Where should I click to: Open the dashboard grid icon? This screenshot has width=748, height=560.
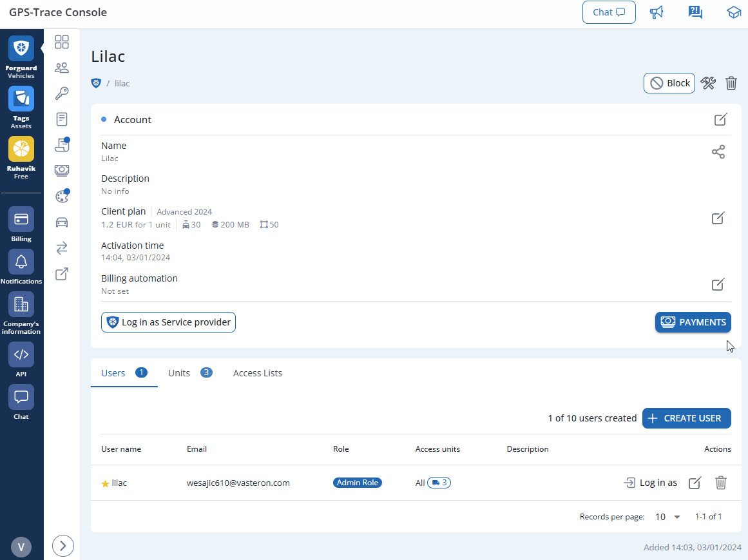[x=62, y=41]
